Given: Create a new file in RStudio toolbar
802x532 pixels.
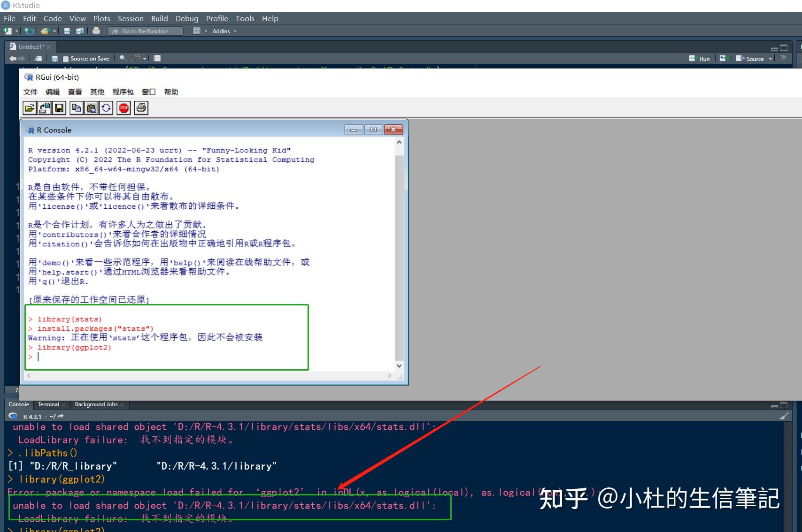Looking at the screenshot, I should [x=8, y=31].
